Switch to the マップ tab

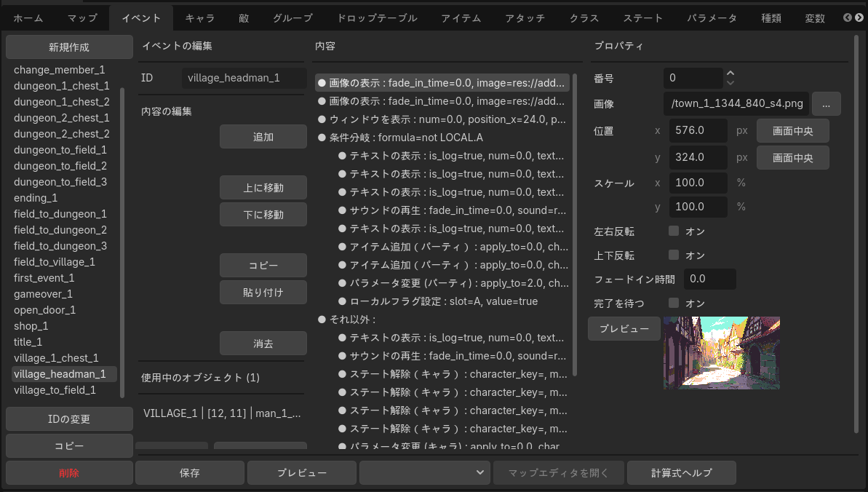tap(82, 18)
